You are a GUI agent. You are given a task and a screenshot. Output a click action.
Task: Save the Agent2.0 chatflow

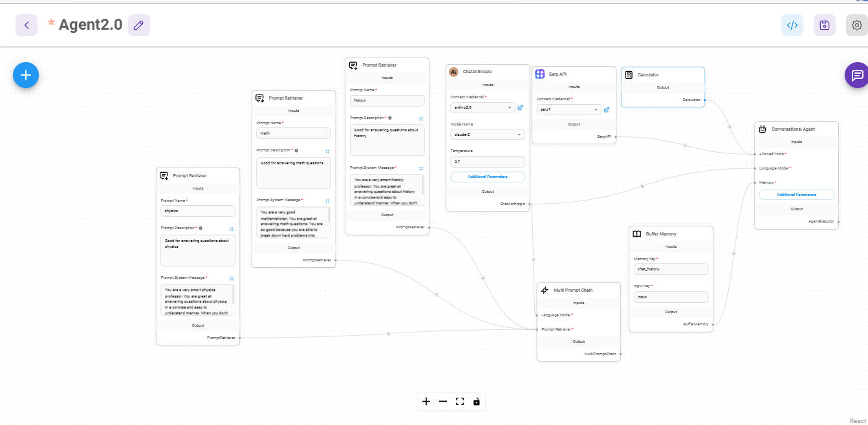(824, 25)
